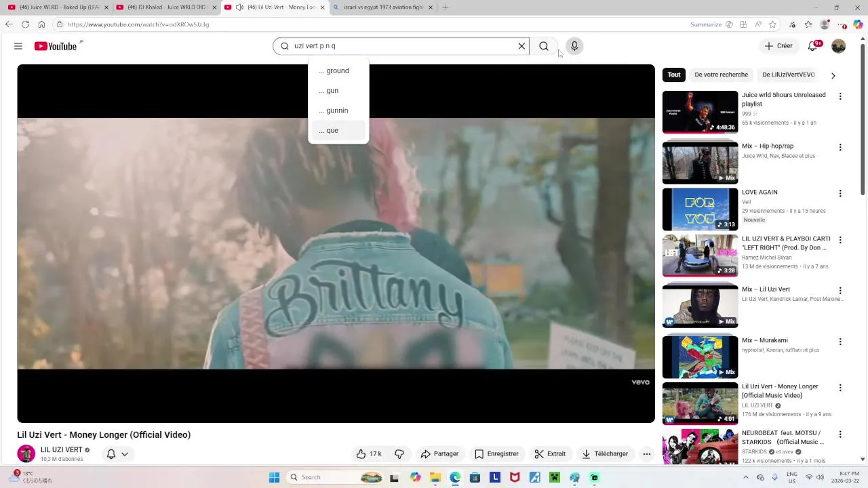Go to the YouTube home logo
This screenshot has height=488, width=868.
coord(56,46)
